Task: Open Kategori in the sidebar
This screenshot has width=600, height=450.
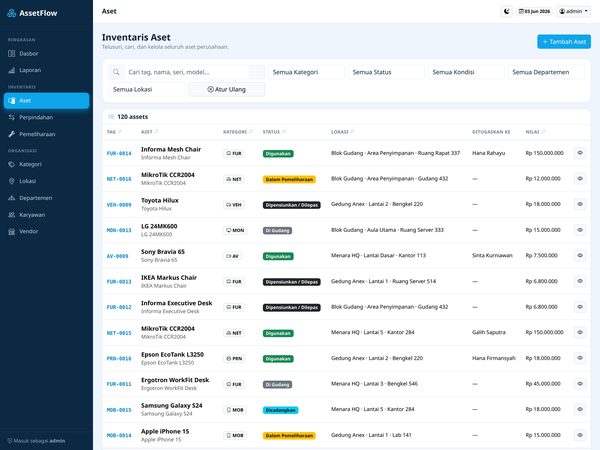Action: click(46, 165)
